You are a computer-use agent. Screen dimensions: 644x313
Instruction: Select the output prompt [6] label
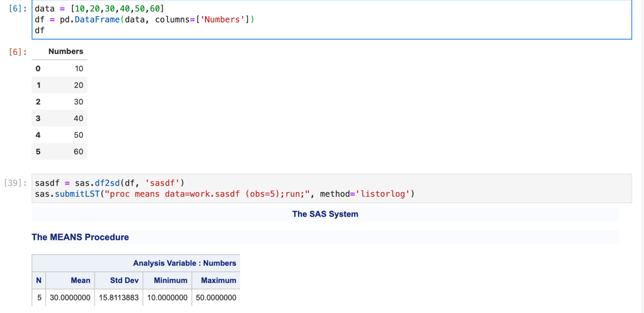tap(18, 52)
